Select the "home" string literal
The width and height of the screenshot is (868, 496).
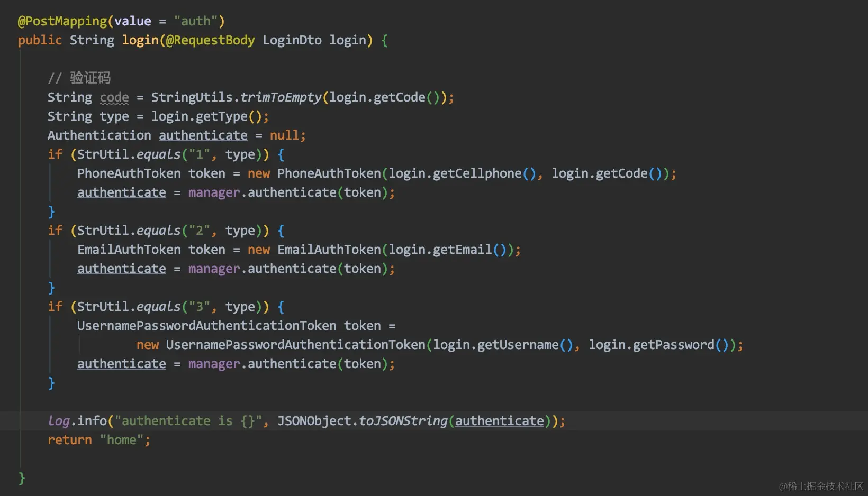click(x=122, y=440)
